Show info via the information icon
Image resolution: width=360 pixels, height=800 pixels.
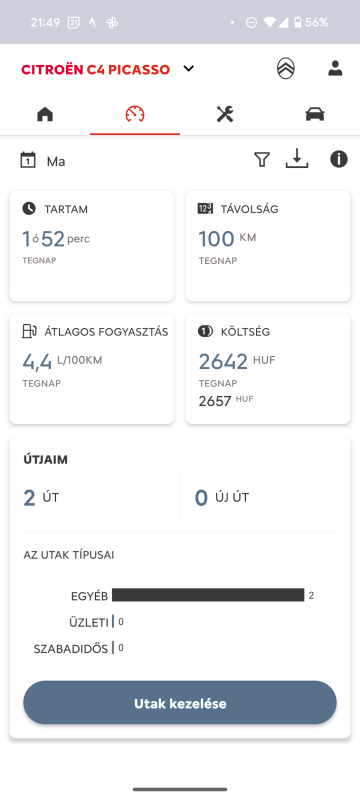click(x=339, y=159)
